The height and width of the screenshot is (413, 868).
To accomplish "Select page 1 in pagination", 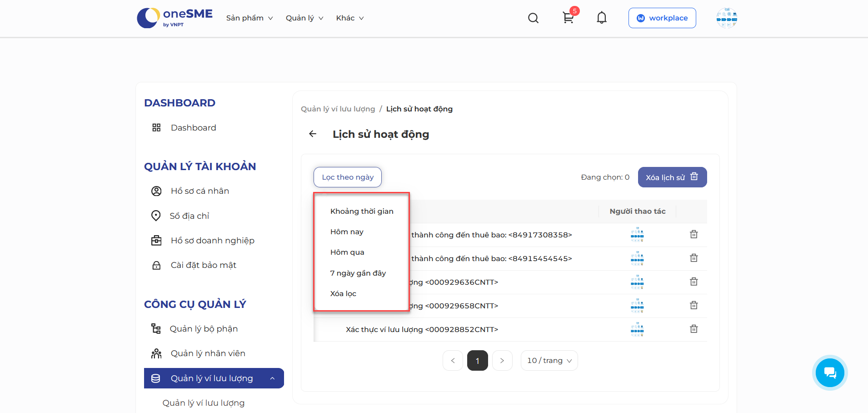I will pos(477,360).
